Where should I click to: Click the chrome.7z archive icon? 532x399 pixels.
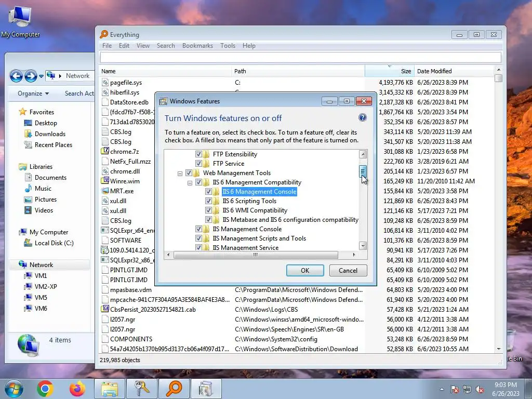tap(105, 151)
